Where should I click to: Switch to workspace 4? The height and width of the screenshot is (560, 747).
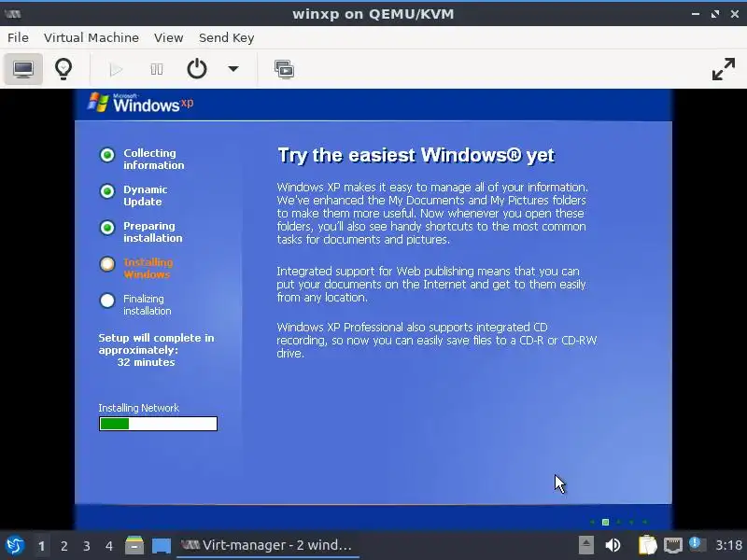pos(109,546)
